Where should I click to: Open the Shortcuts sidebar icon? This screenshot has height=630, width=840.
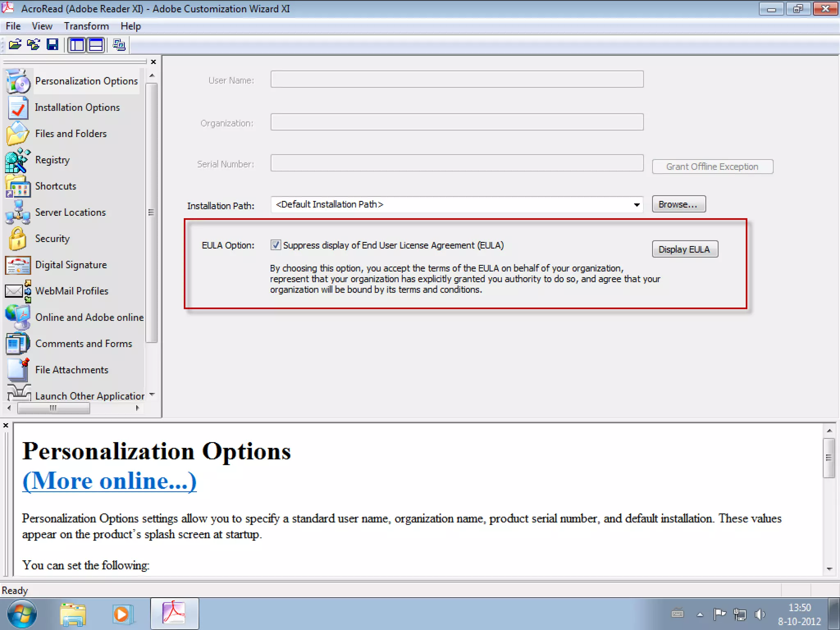(18, 186)
